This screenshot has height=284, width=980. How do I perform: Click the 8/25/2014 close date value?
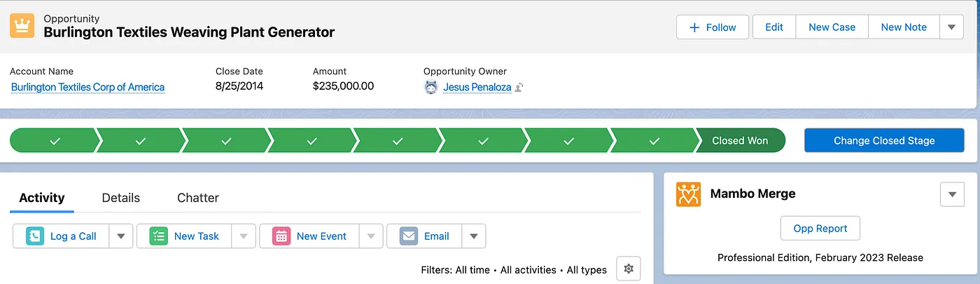[239, 86]
